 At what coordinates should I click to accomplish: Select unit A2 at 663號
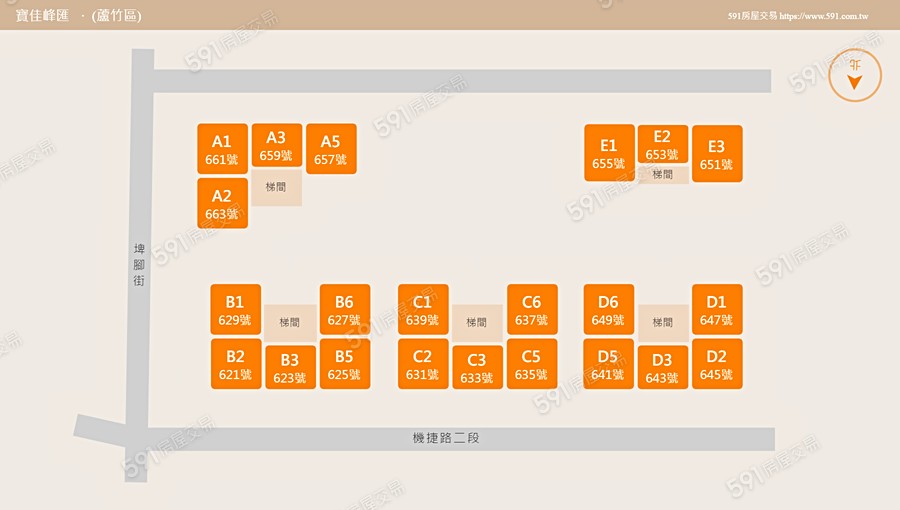(x=222, y=204)
